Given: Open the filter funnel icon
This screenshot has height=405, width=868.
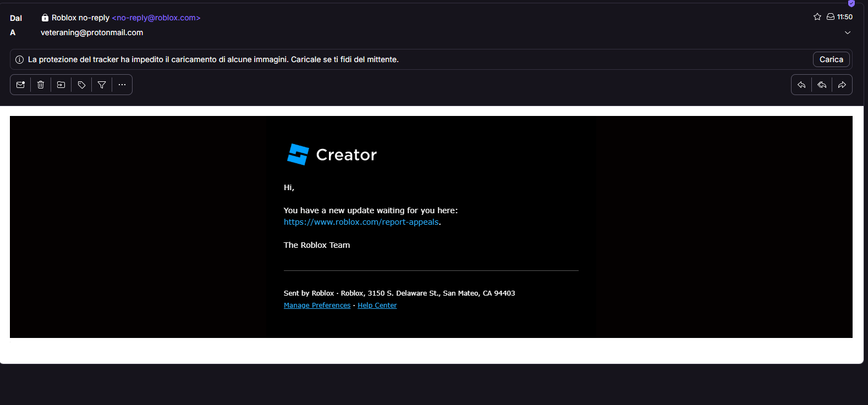Looking at the screenshot, I should (x=102, y=85).
